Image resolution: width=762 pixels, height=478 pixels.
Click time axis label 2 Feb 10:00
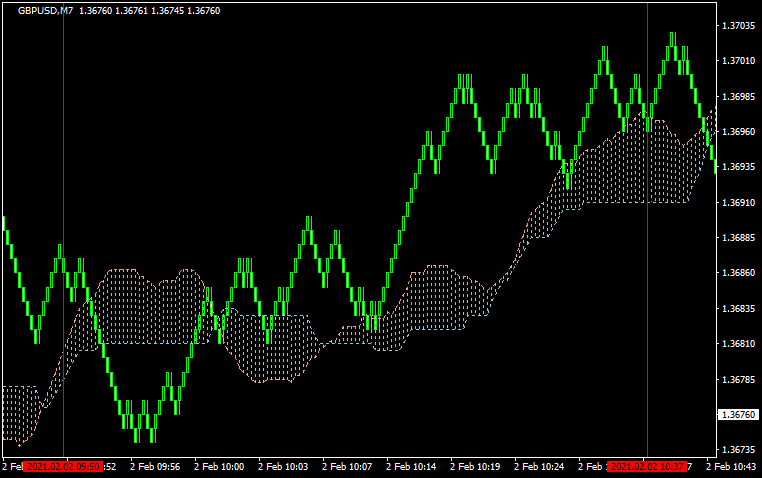[219, 467]
